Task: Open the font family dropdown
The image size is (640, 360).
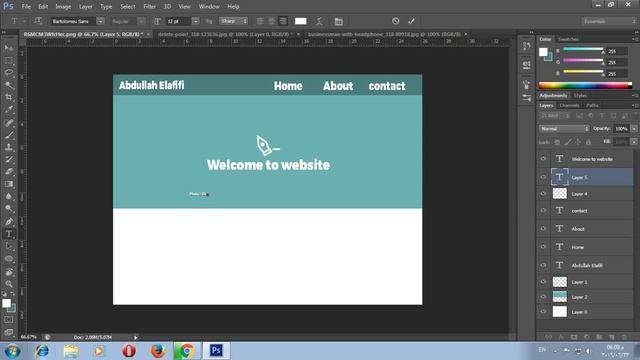Action: 100,21
